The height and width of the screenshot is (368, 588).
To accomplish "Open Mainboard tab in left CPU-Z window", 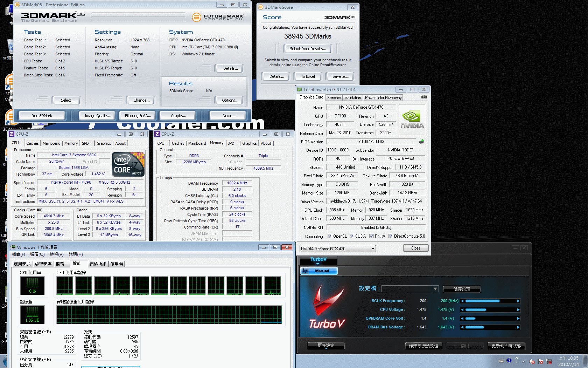I will 51,143.
